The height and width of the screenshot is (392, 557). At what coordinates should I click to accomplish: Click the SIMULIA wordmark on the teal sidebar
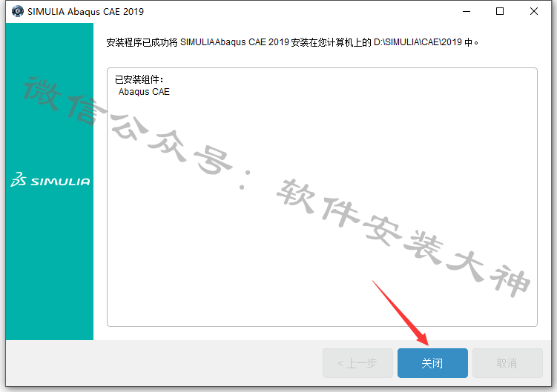click(60, 182)
